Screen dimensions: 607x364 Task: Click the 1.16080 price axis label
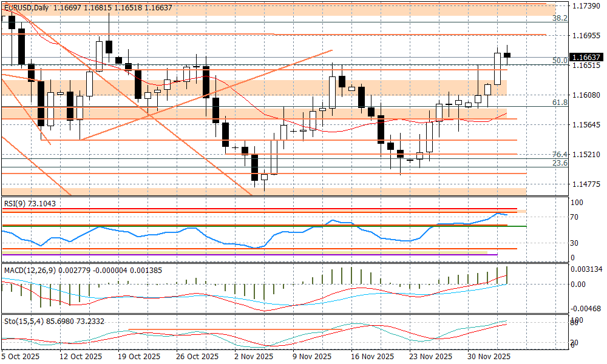pos(586,95)
